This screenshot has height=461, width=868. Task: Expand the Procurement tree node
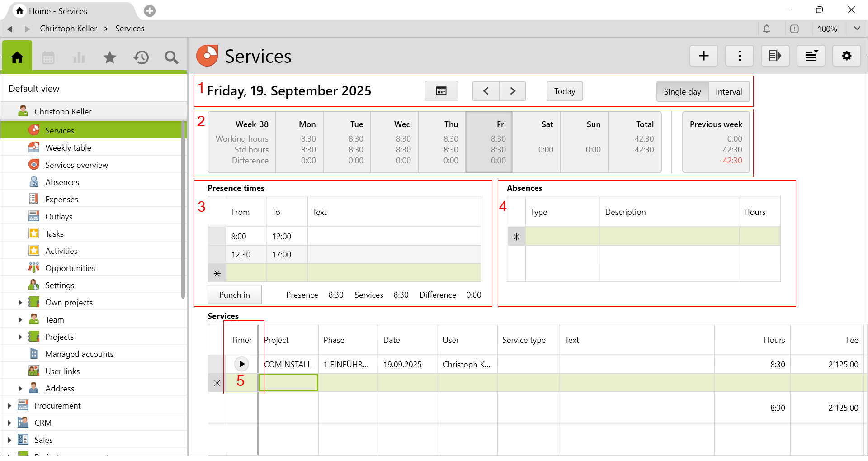pyautogui.click(x=9, y=406)
